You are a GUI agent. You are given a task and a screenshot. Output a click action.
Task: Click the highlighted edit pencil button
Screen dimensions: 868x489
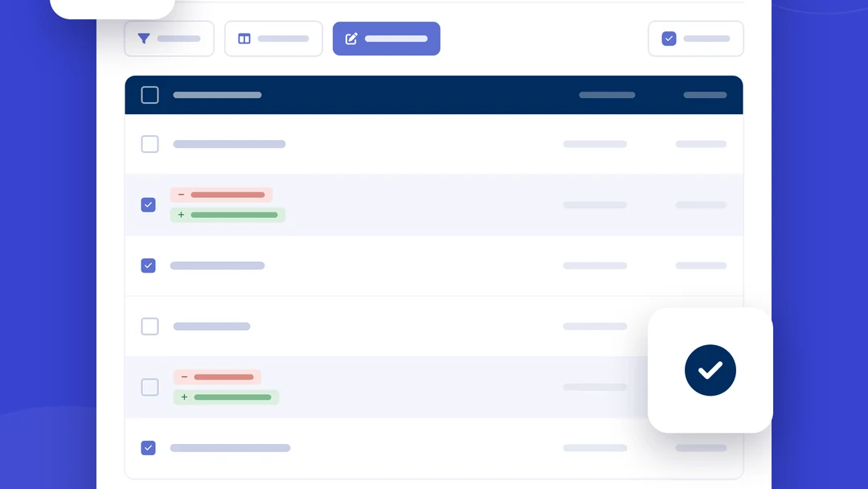tap(387, 39)
